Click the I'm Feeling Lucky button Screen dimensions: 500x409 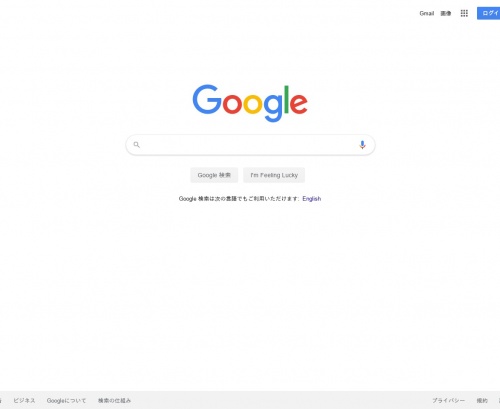[274, 175]
